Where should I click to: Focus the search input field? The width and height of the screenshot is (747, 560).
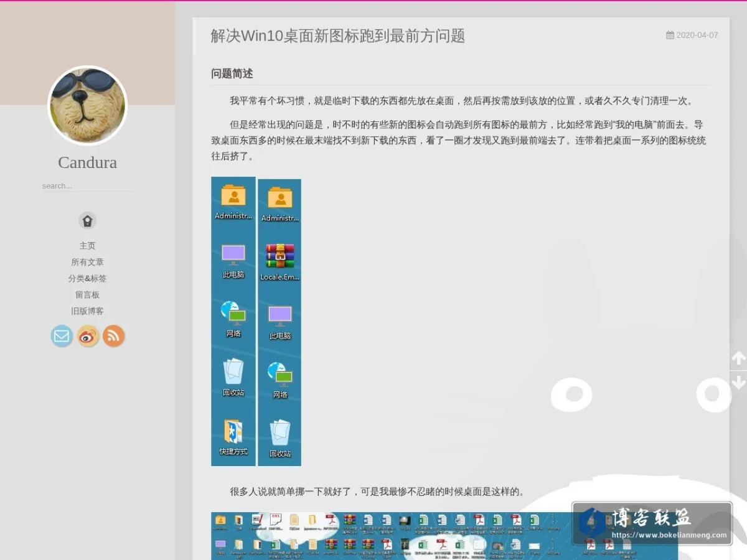click(x=87, y=185)
